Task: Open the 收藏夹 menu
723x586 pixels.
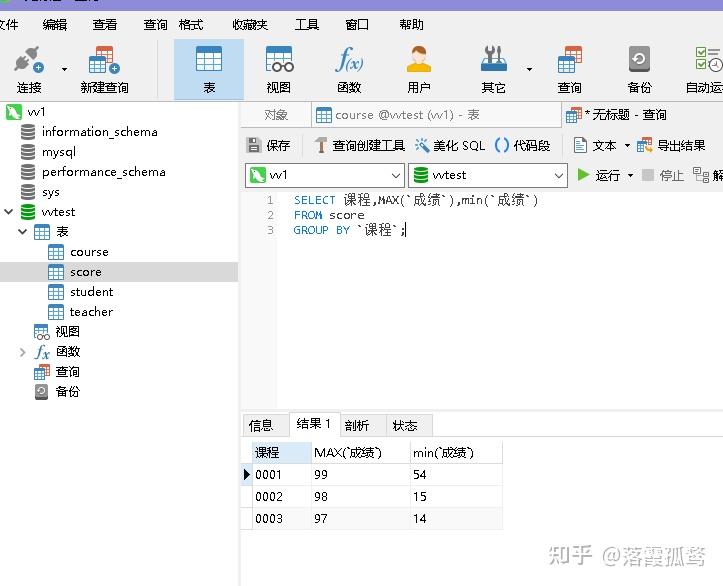Action: [250, 24]
